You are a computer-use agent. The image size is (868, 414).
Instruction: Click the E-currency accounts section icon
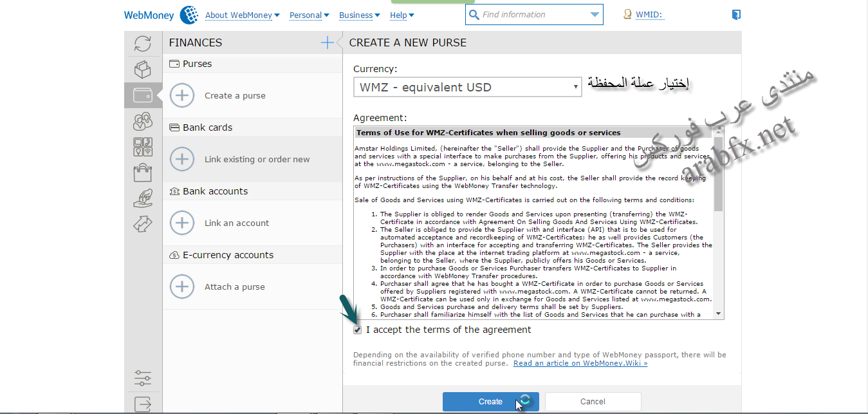point(174,255)
